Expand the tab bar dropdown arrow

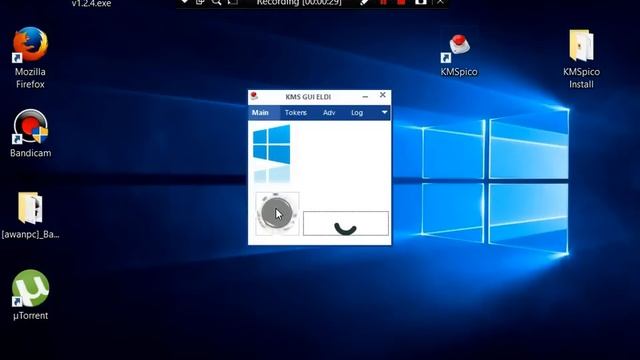384,112
